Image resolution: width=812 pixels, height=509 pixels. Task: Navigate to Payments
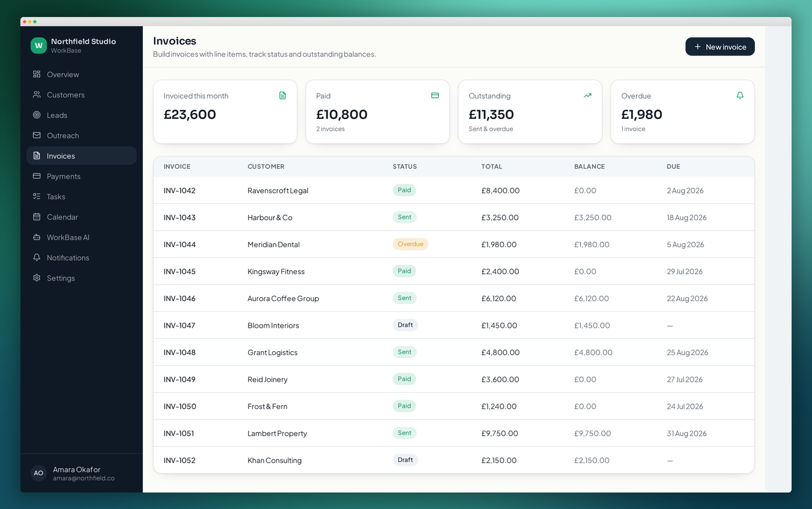click(x=81, y=176)
